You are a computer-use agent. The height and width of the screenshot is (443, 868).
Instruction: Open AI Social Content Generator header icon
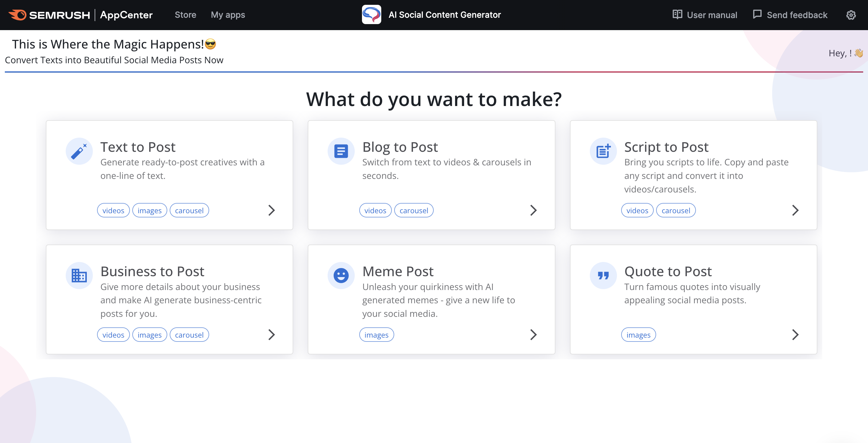pos(371,15)
